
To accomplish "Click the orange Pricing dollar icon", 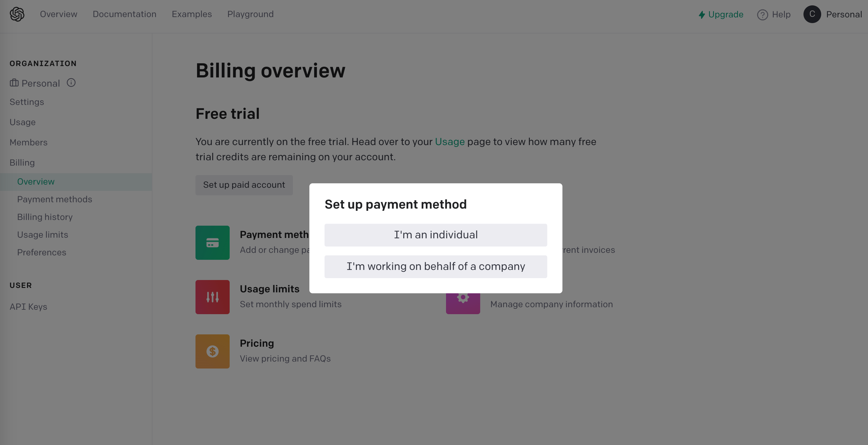I will click(212, 351).
